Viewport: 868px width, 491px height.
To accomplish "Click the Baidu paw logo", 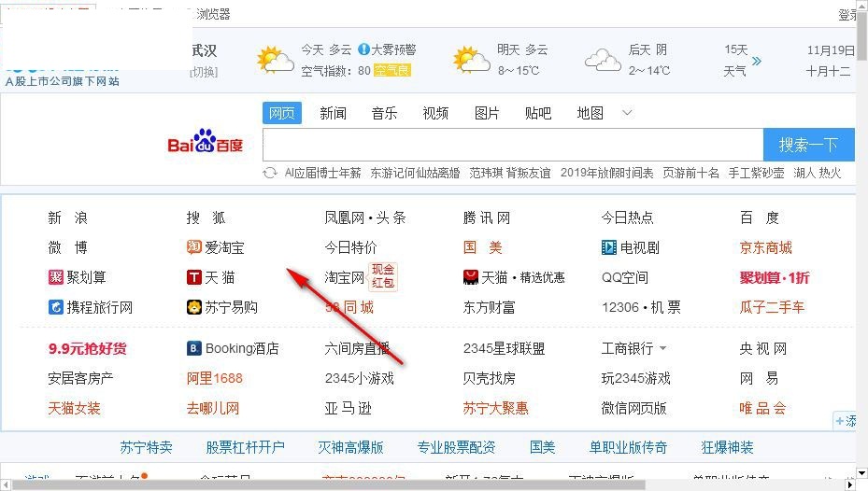I will point(205,143).
